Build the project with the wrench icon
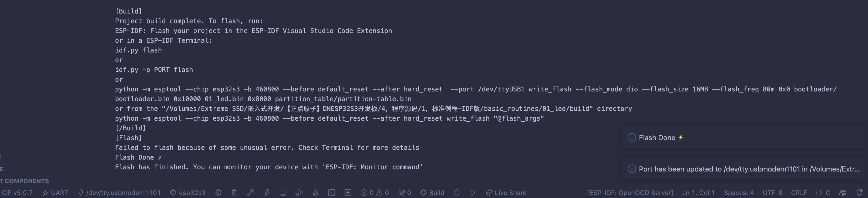The height and width of the screenshot is (198, 868). [251, 193]
